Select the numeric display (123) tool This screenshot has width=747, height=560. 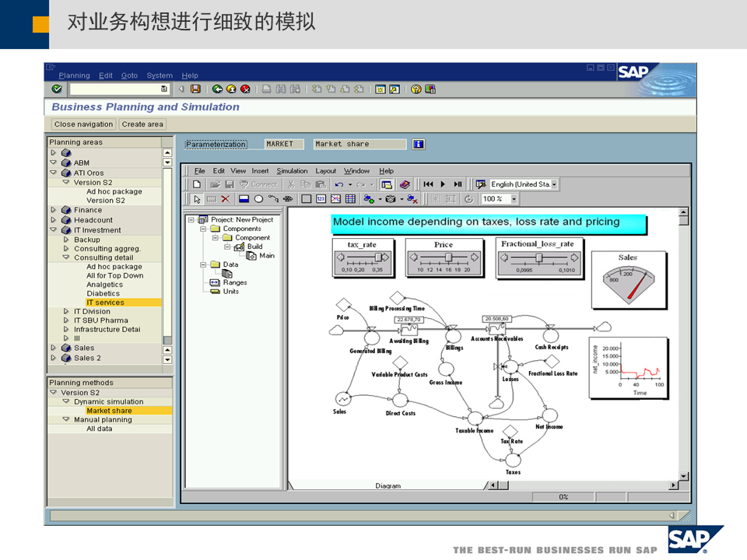321,199
